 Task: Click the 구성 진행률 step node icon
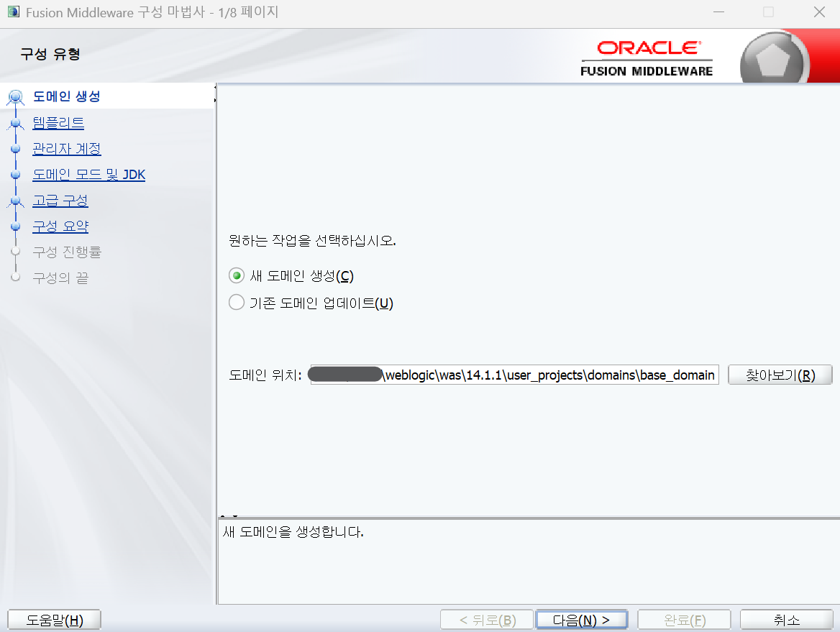[x=16, y=251]
